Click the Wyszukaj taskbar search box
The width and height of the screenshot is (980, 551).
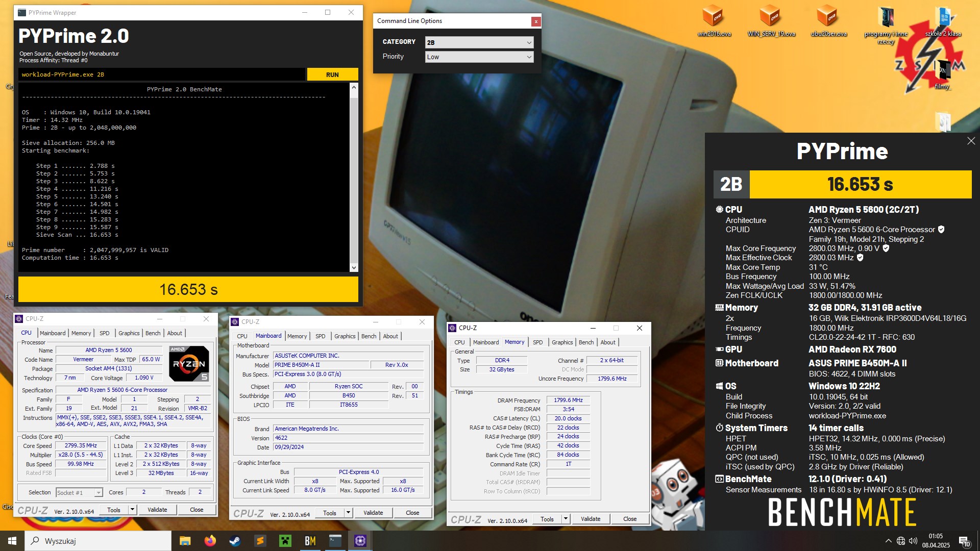point(98,541)
